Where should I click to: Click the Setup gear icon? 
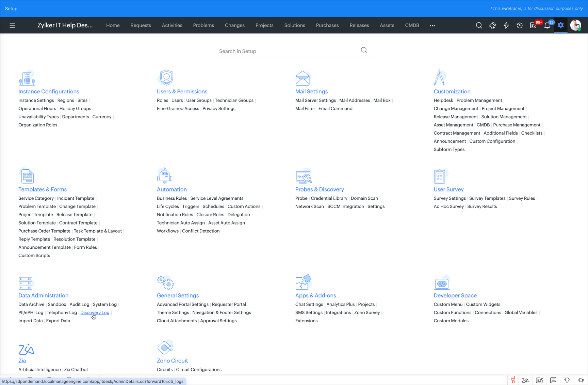561,25
